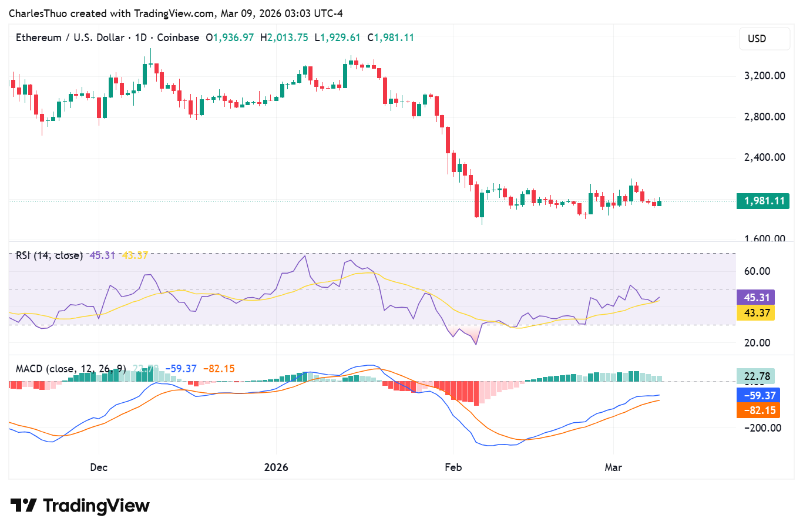This screenshot has width=803, height=532.
Task: Click the Mar label on the time axis
Action: pyautogui.click(x=613, y=467)
